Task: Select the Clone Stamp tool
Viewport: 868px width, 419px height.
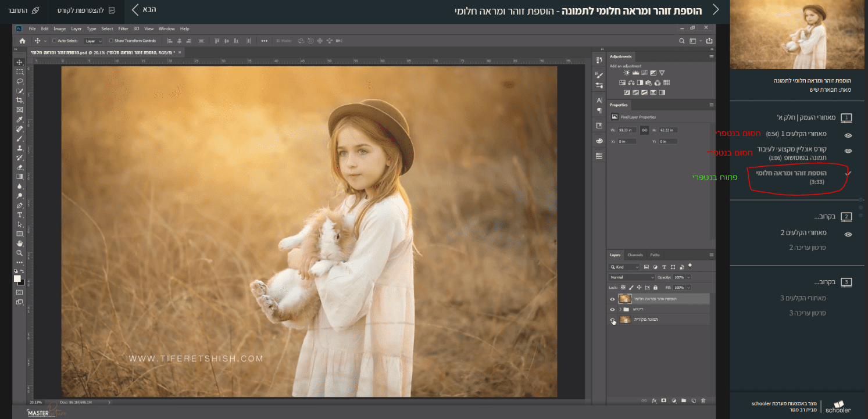Action: (x=20, y=148)
